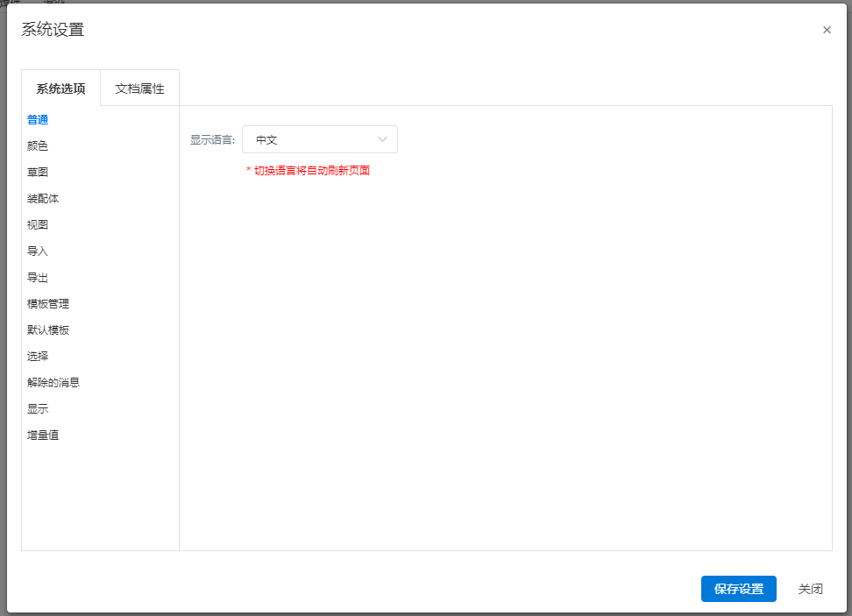
Task: Click the blue 保存设置 button
Action: pos(738,589)
